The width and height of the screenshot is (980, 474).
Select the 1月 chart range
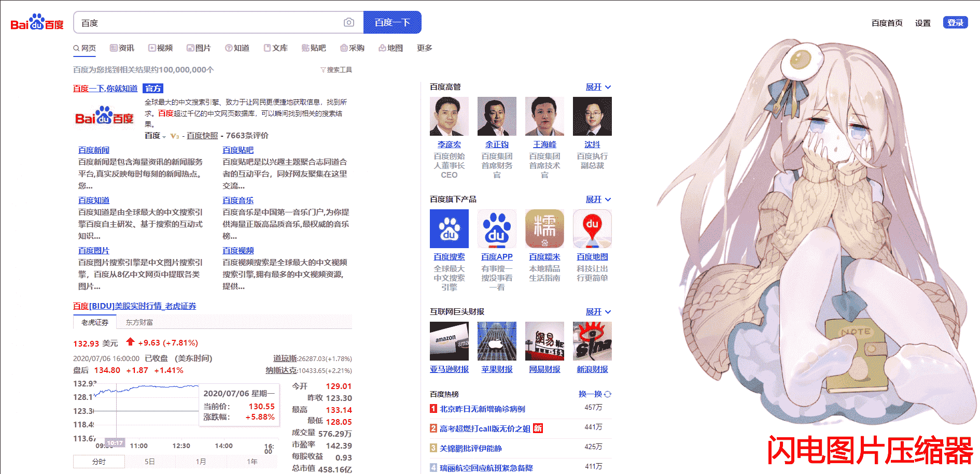click(201, 461)
